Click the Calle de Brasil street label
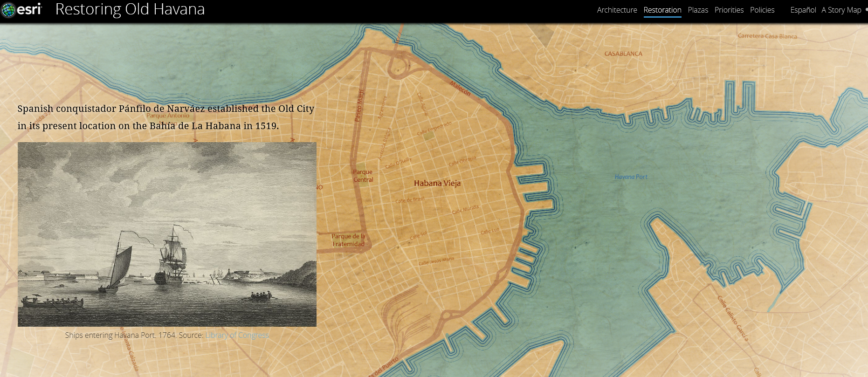Image resolution: width=868 pixels, height=377 pixels. 410,200
